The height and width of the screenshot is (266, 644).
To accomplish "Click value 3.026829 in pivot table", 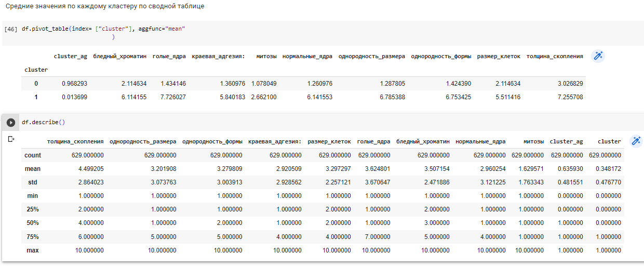I will click(x=570, y=83).
